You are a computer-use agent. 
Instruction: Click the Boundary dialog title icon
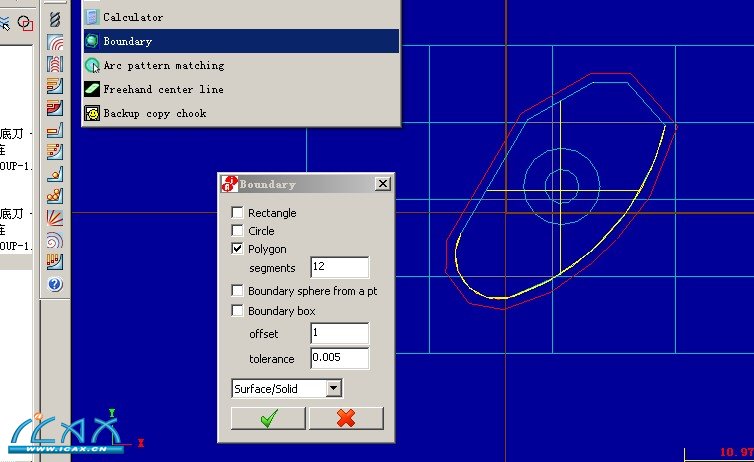pyautogui.click(x=229, y=184)
